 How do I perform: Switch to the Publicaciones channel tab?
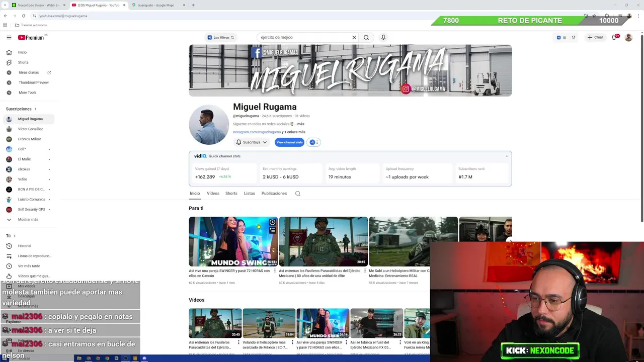[x=274, y=194]
